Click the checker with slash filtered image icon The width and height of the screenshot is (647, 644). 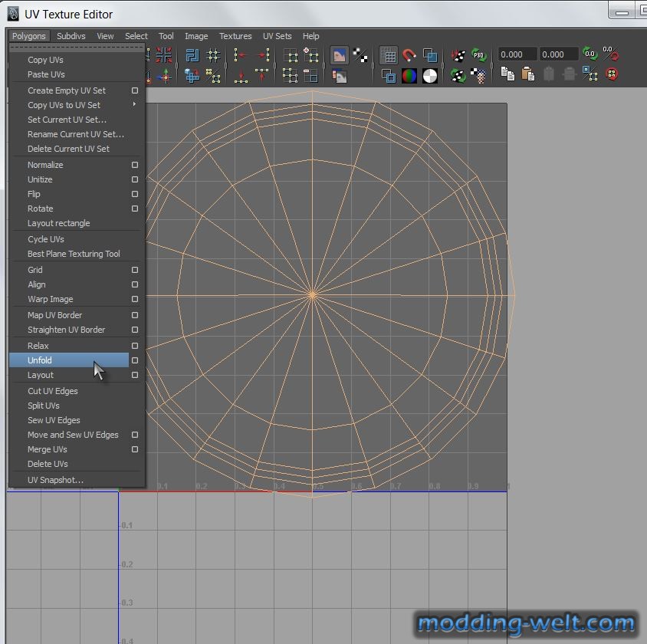click(x=360, y=55)
